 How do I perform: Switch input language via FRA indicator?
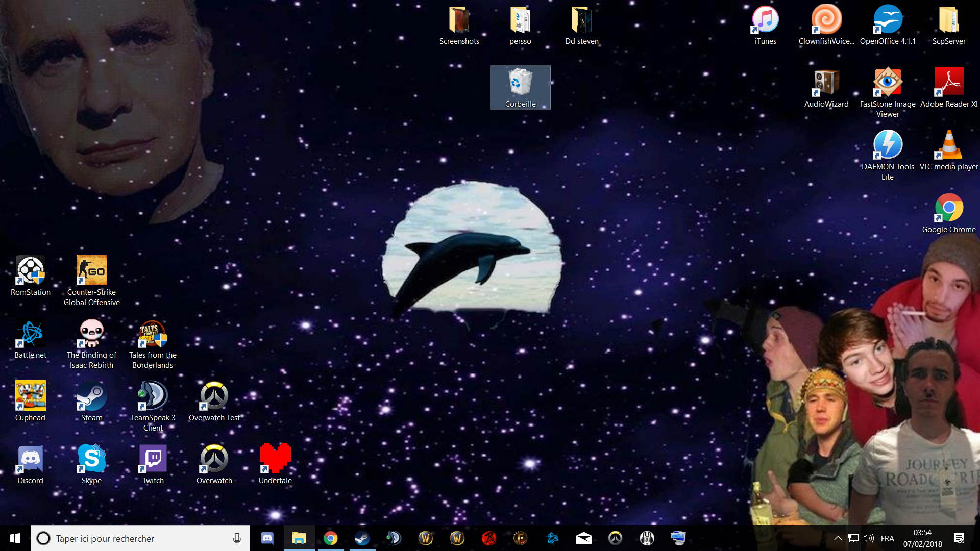pos(887,538)
